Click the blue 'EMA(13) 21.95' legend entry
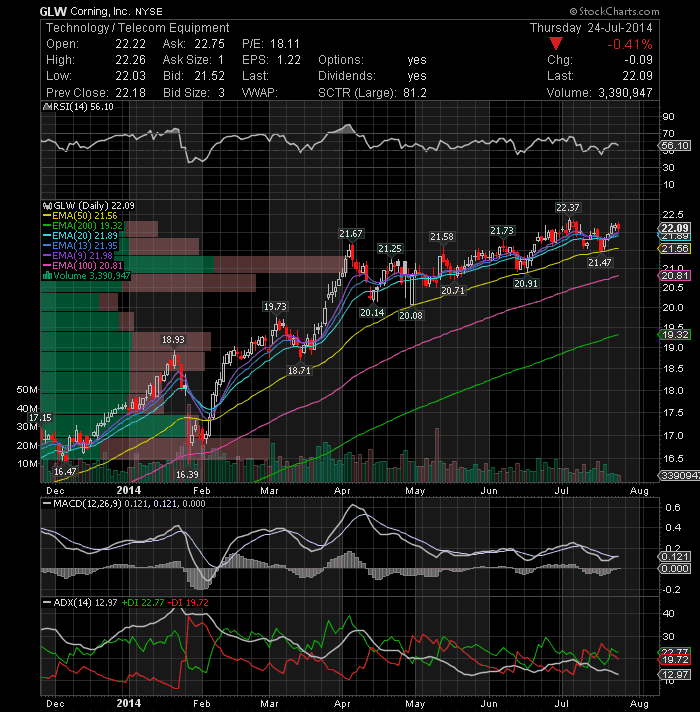700x712 pixels. coord(80,246)
